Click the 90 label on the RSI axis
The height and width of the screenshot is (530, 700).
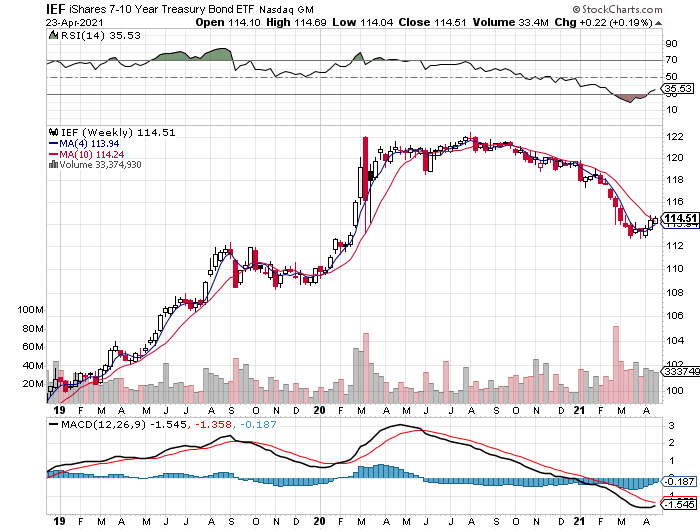coord(671,44)
